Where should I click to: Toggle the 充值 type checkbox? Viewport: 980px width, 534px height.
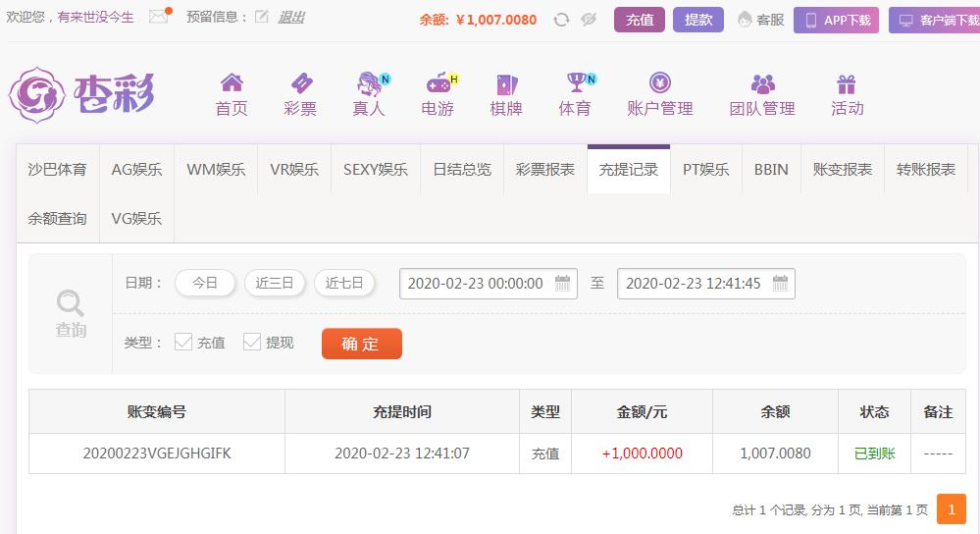click(x=183, y=342)
